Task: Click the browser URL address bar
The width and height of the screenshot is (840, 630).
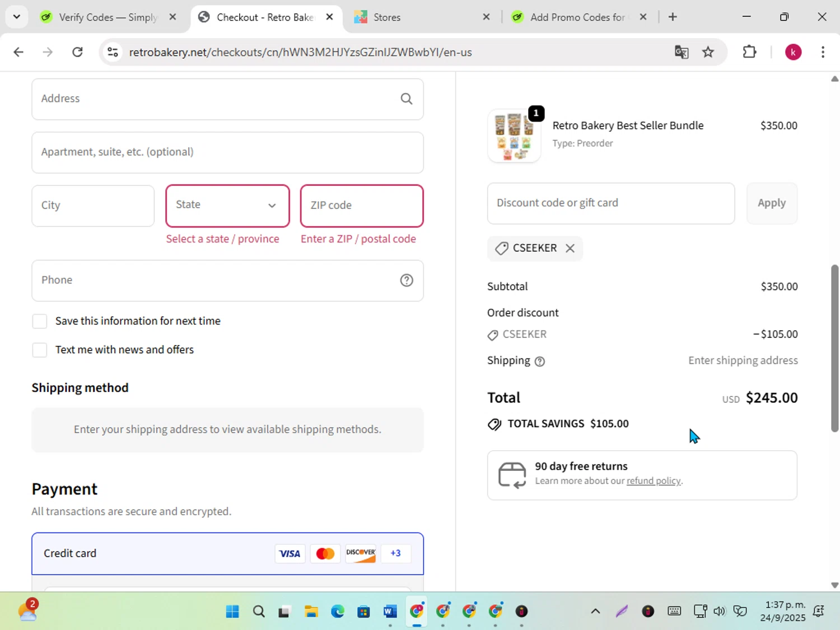Action: (392, 52)
